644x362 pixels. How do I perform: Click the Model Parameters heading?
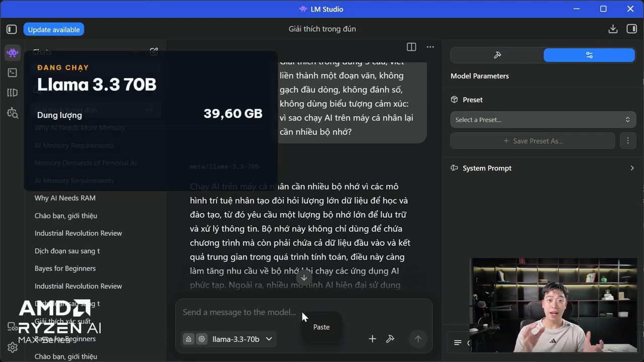click(x=479, y=76)
